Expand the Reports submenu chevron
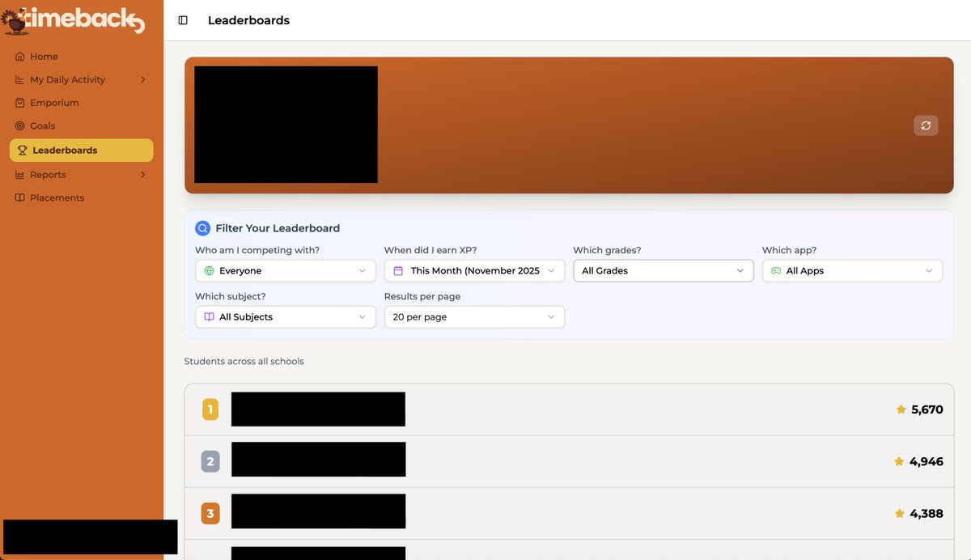 pos(143,175)
